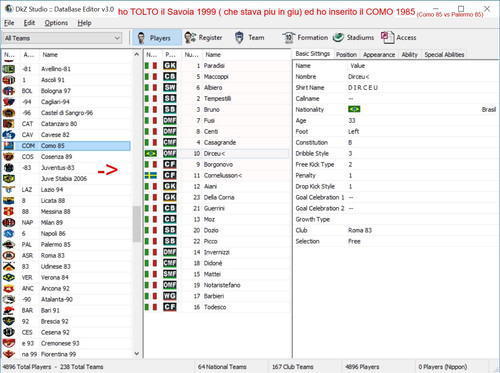500x373 pixels.
Task: Click the 64 National Teams status entry
Action: [222, 367]
